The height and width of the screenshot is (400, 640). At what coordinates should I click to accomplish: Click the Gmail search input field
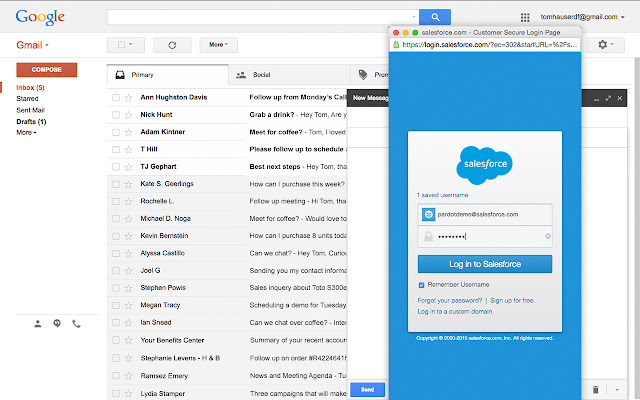point(262,17)
